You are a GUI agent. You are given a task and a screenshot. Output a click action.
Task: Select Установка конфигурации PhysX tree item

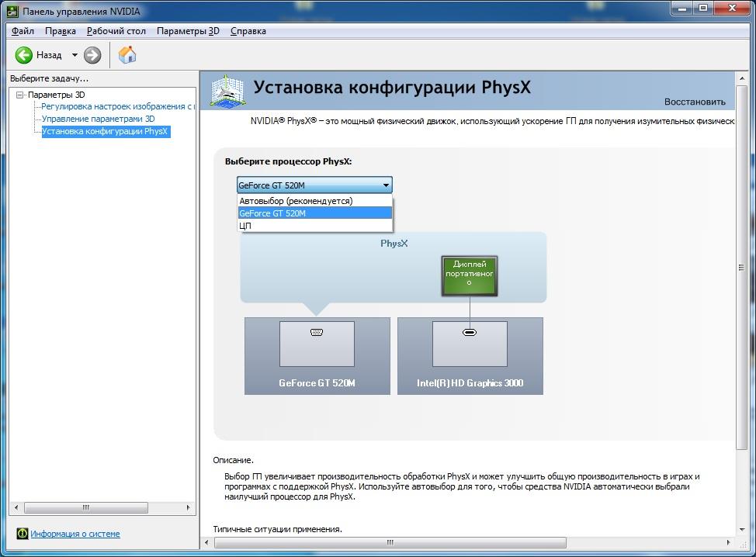pyautogui.click(x=106, y=131)
